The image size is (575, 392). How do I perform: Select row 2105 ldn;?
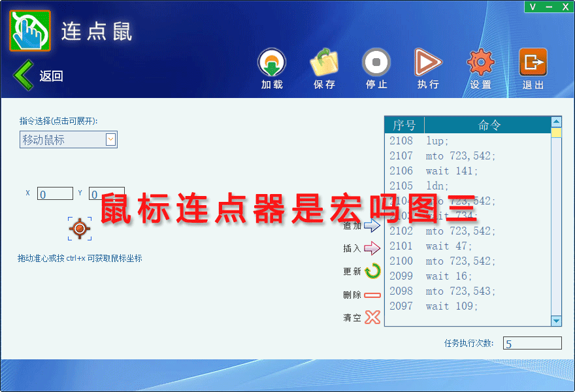(x=468, y=186)
